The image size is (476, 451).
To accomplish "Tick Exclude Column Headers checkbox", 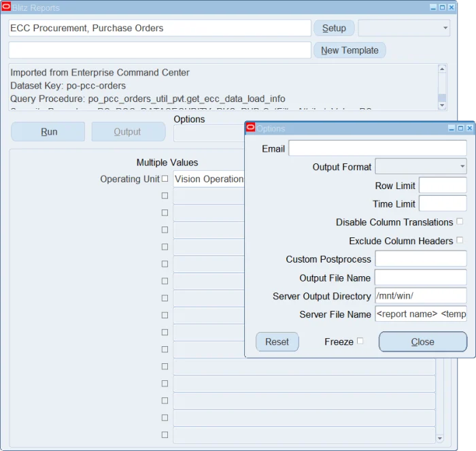I will tap(460, 240).
